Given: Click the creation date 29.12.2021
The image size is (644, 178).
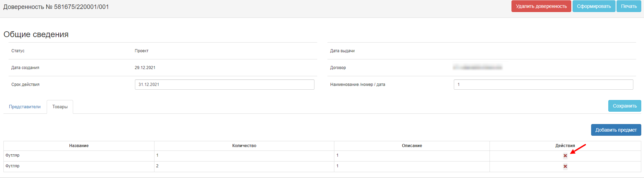Looking at the screenshot, I should pos(145,68).
